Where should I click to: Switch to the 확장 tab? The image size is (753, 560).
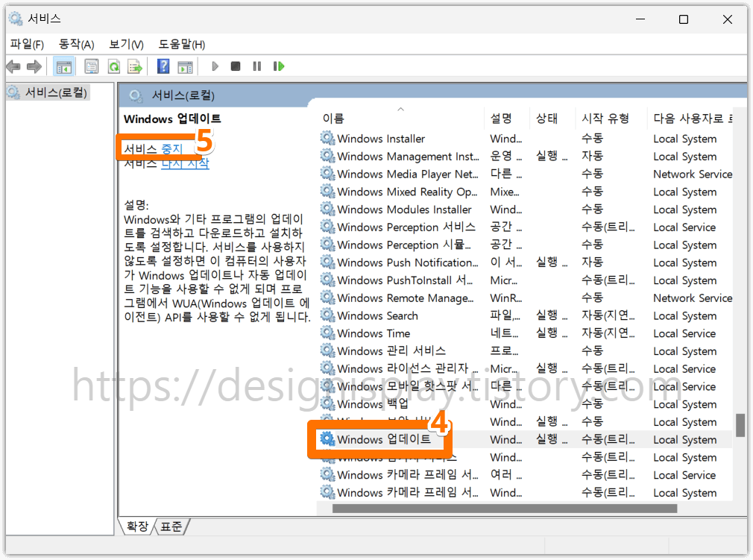point(138,526)
